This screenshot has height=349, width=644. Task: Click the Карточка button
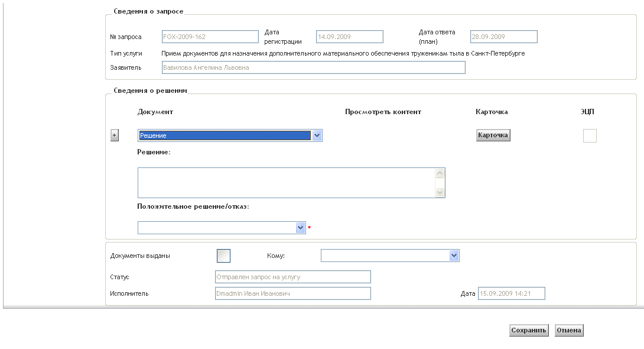coord(493,135)
